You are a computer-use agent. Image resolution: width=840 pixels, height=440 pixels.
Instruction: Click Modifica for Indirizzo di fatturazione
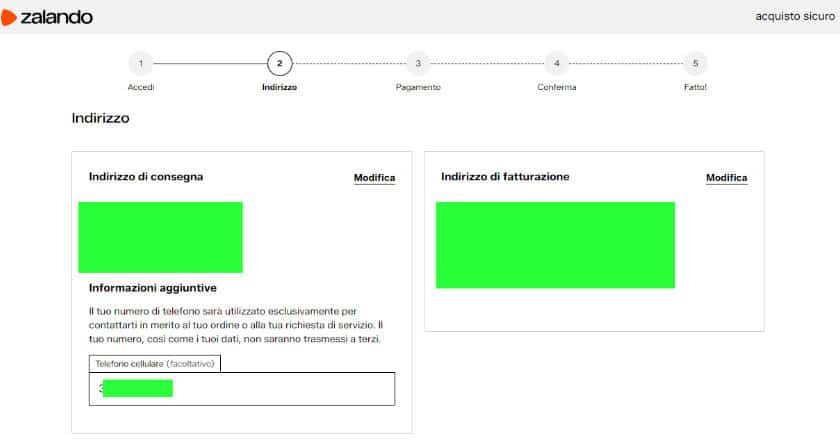pos(726,178)
